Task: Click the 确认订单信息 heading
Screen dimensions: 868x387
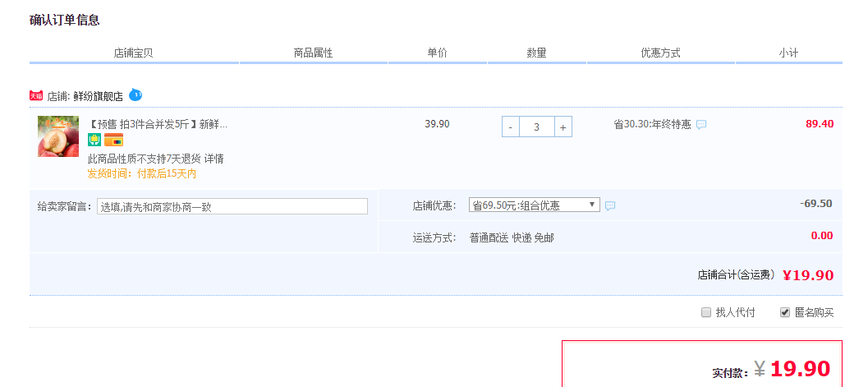Action: click(64, 21)
